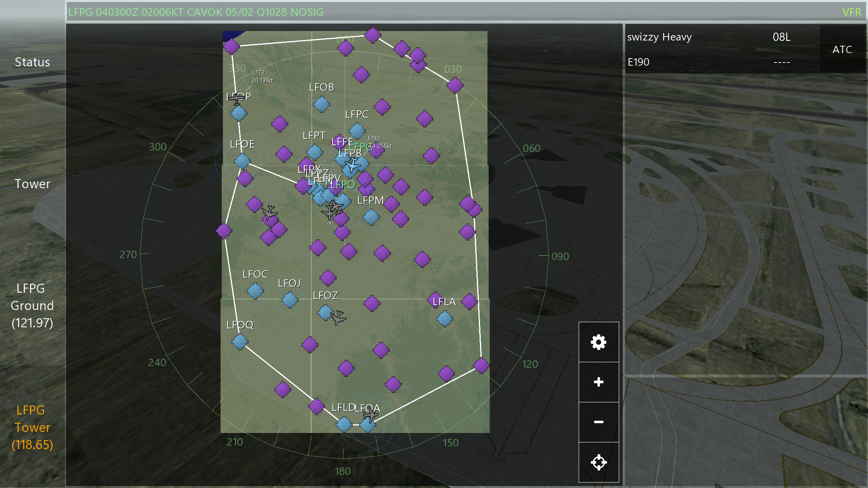The width and height of the screenshot is (868, 488).
Task: Click the VFR flight rules indicator
Action: (851, 12)
